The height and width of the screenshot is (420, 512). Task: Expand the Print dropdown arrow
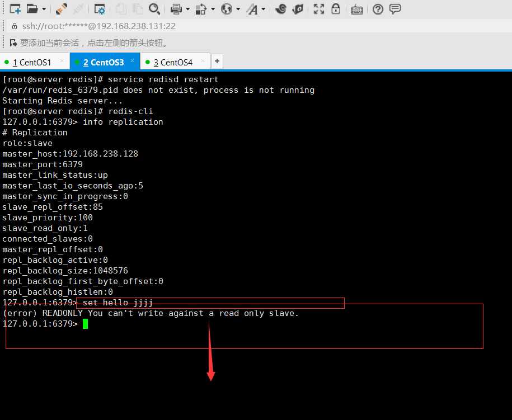point(187,9)
